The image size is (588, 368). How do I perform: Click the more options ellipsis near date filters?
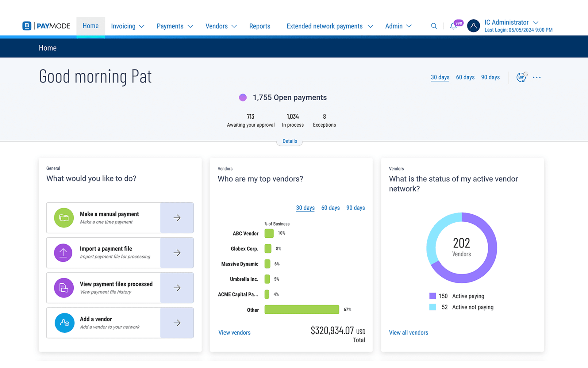[x=536, y=77]
